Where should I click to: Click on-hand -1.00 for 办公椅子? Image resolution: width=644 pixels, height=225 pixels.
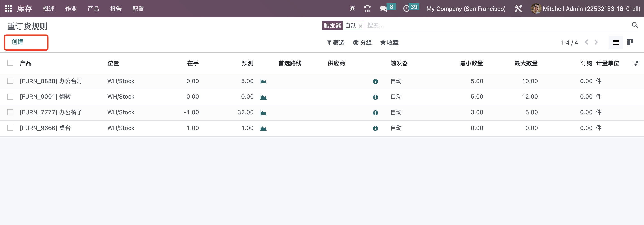(x=191, y=112)
